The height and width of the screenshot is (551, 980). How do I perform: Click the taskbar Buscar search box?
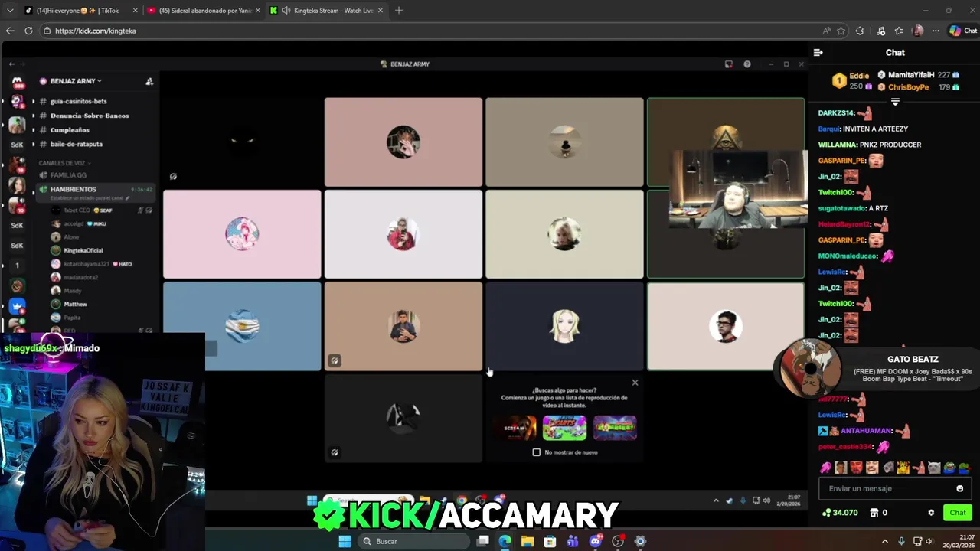(413, 541)
